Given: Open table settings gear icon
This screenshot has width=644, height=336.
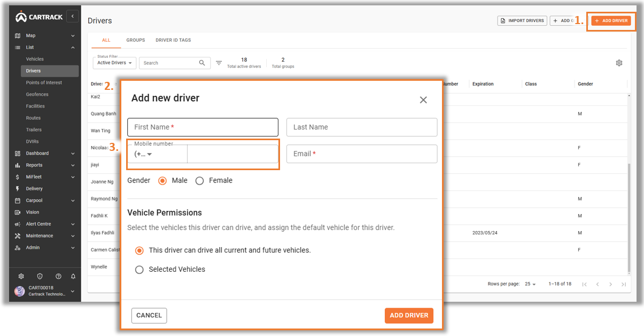Looking at the screenshot, I should tap(619, 63).
